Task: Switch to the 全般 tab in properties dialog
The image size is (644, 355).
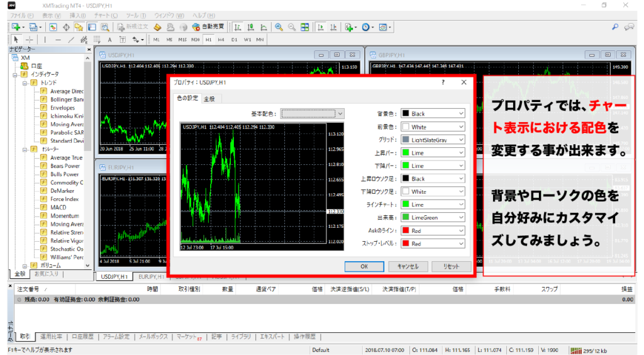Action: tap(210, 99)
